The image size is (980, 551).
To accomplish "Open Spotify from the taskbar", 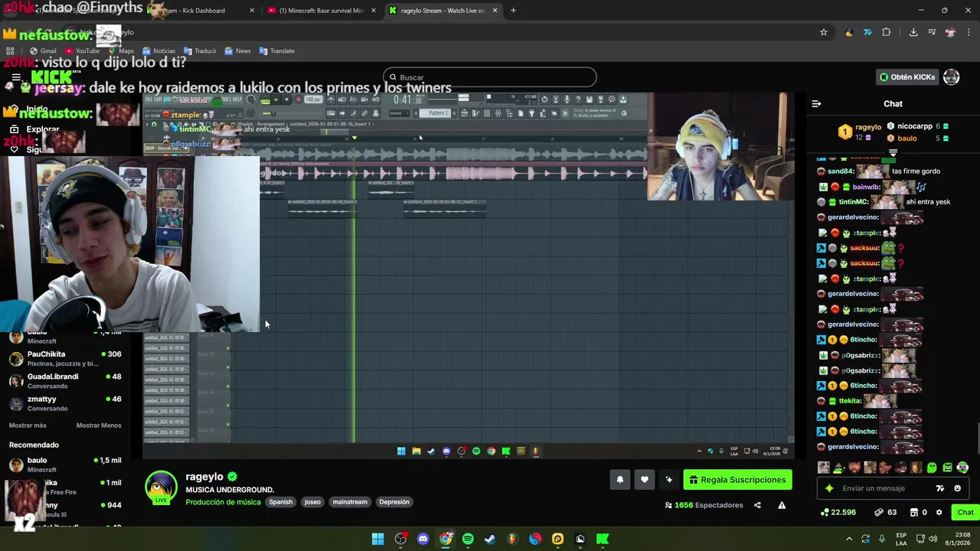I will coord(468,539).
